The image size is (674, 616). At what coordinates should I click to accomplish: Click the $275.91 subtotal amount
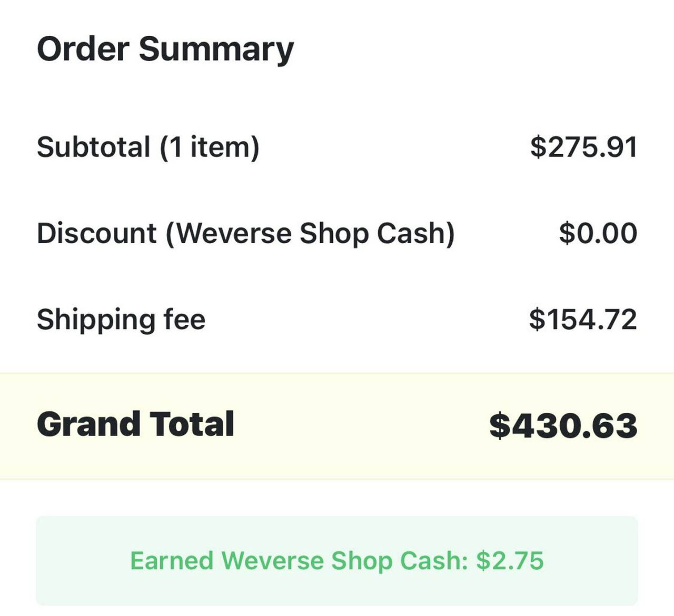coord(583,147)
